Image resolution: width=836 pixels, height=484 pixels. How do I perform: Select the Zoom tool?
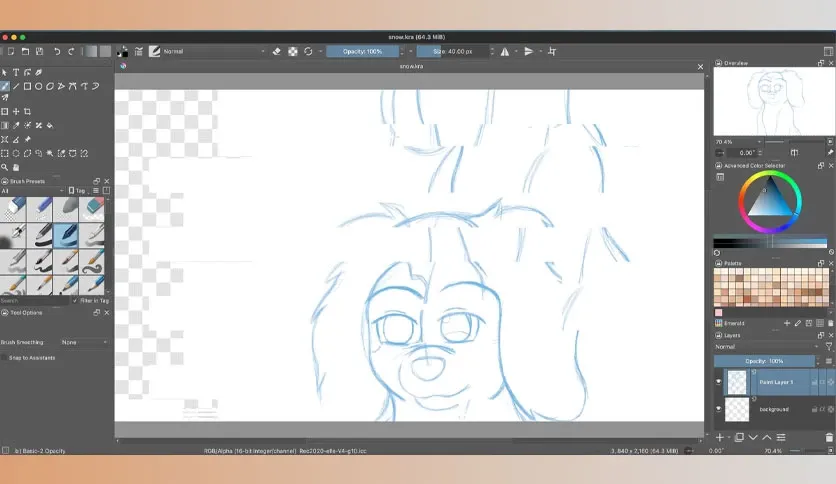5,167
